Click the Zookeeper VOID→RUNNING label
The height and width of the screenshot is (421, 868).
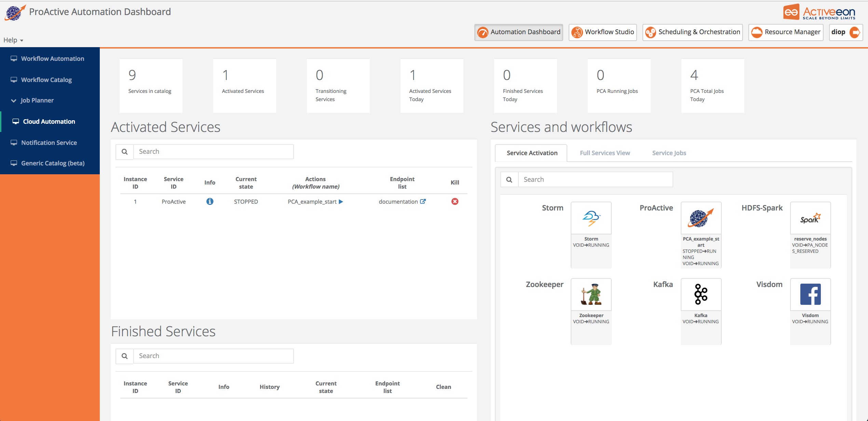pyautogui.click(x=591, y=322)
